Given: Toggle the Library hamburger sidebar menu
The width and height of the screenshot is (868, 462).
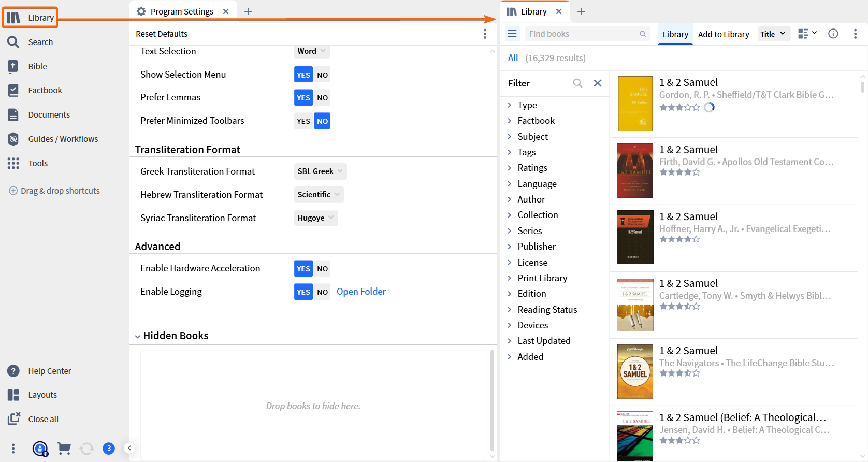Looking at the screenshot, I should coord(512,34).
